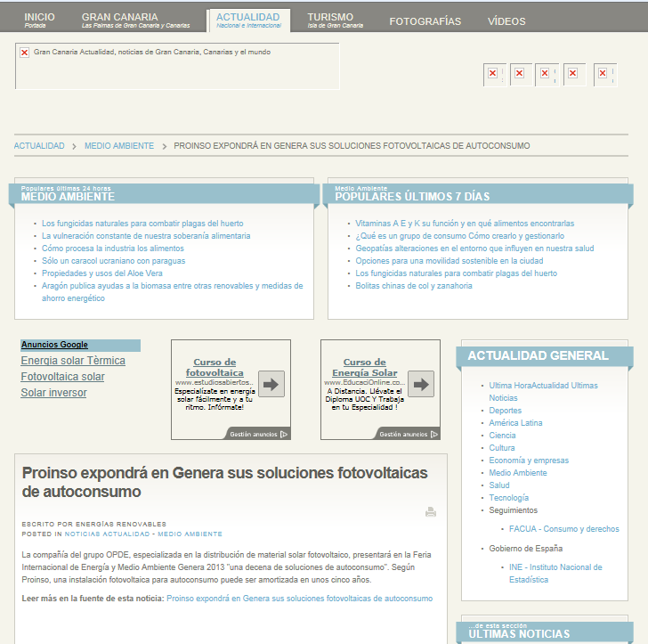Click the article headline 'Proinso expondrá en Genera'

[225, 482]
